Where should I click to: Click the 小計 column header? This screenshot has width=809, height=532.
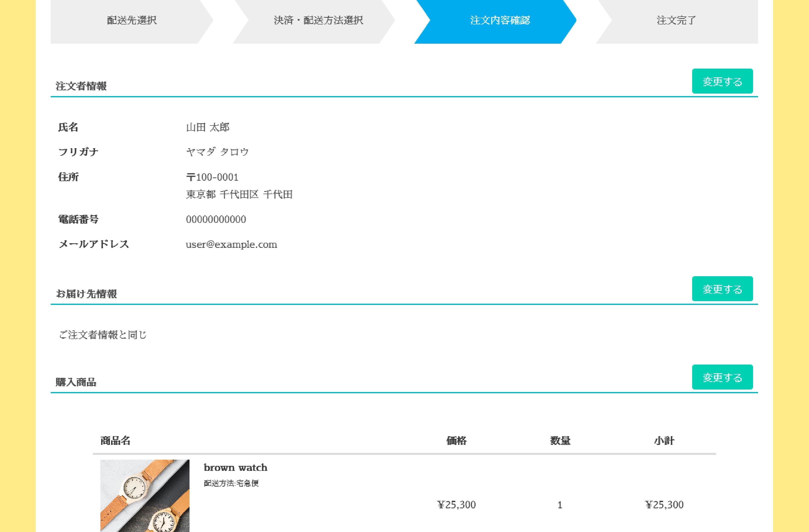click(664, 441)
